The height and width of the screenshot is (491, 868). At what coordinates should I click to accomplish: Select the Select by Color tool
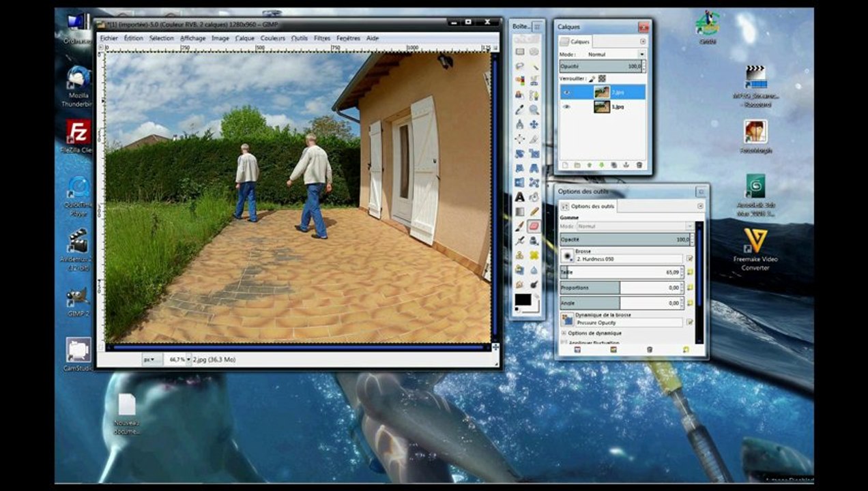pyautogui.click(x=520, y=80)
